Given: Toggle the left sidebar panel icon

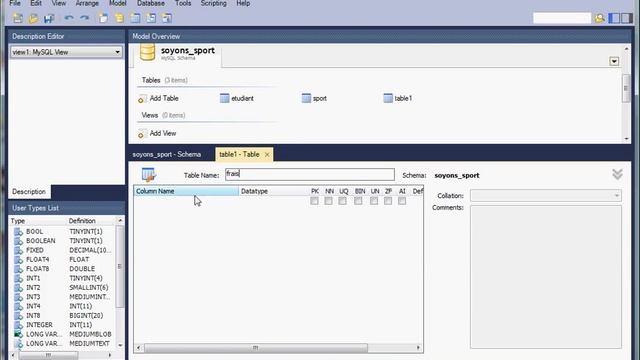Looking at the screenshot, I should (614, 18).
